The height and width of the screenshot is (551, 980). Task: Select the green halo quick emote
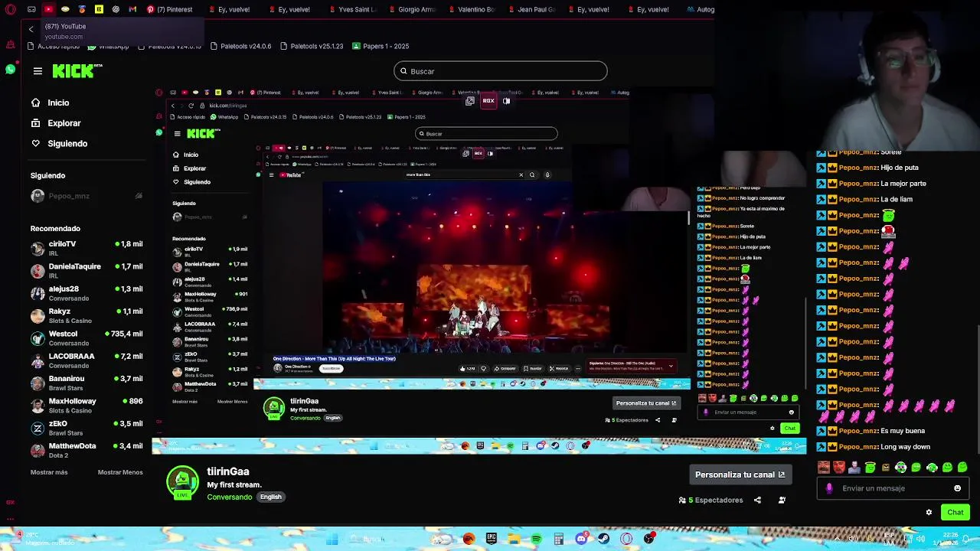click(x=871, y=467)
